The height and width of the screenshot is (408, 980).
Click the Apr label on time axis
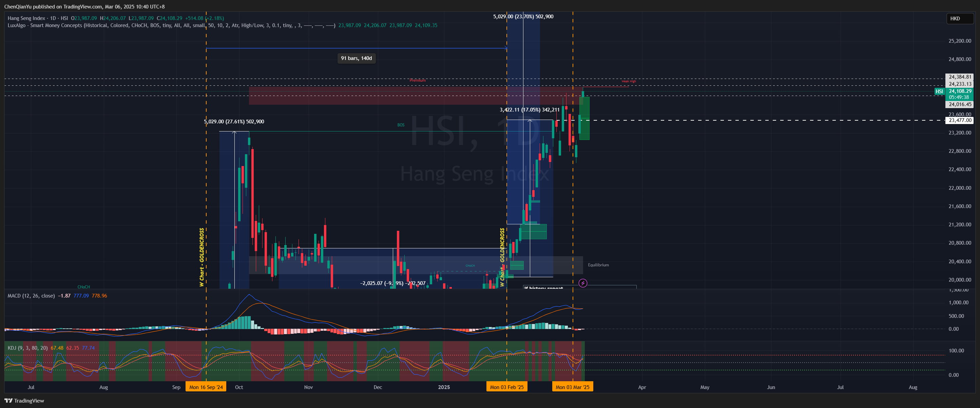[x=642, y=387]
